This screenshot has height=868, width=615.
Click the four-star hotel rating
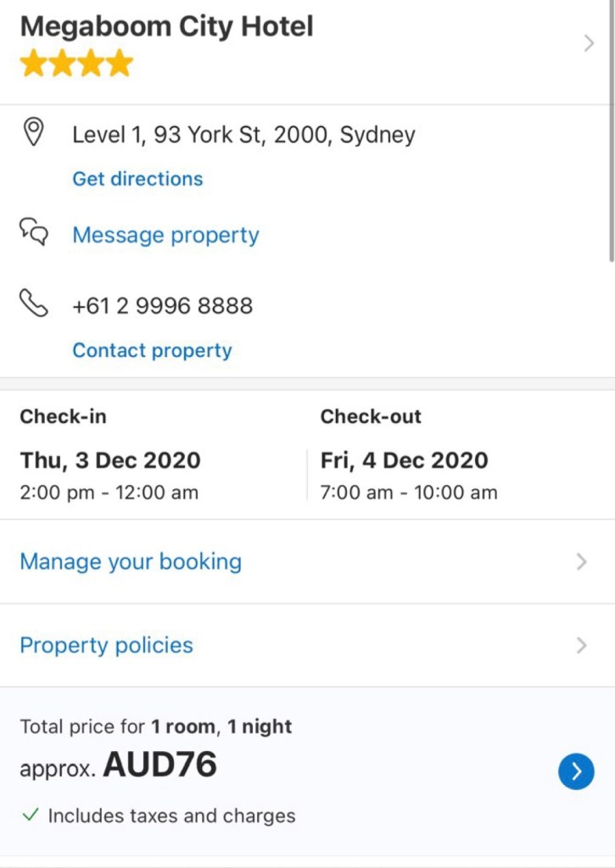click(x=76, y=64)
